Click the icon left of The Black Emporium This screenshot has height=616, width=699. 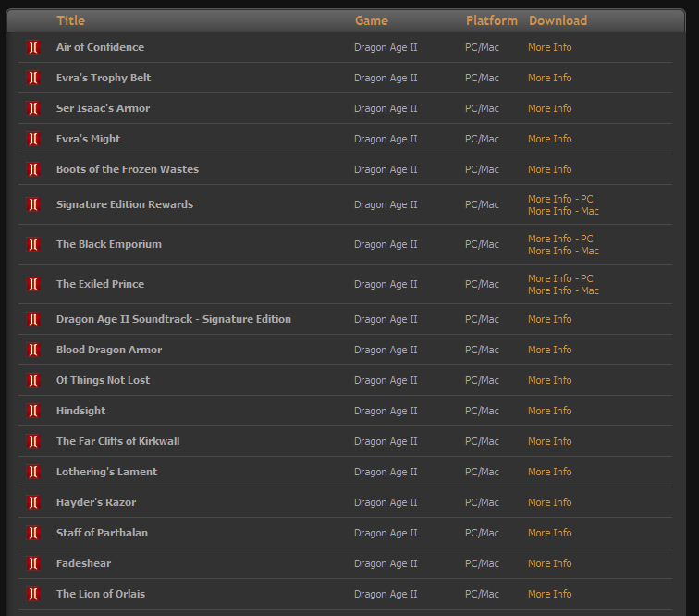pos(33,244)
